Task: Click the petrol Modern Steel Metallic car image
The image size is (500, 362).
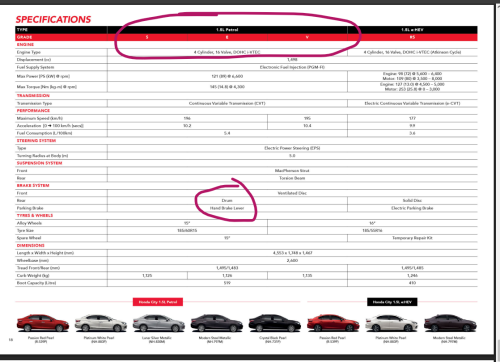Action: click(217, 323)
